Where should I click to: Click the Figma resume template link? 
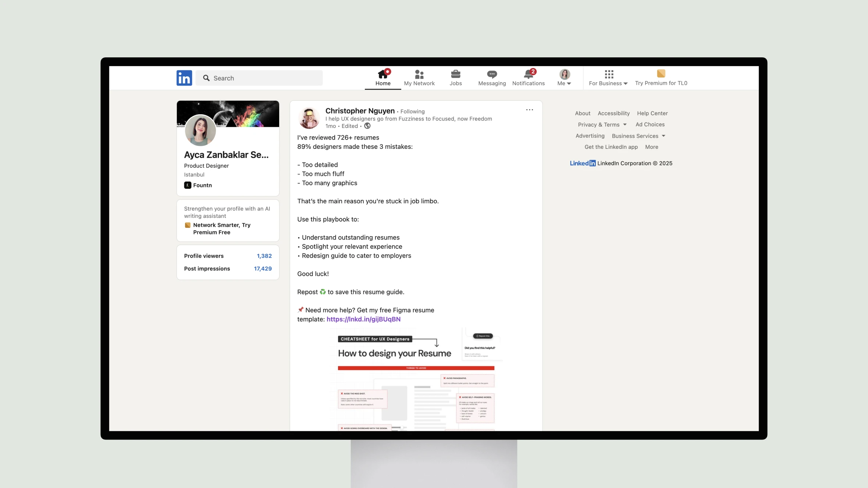coord(364,319)
